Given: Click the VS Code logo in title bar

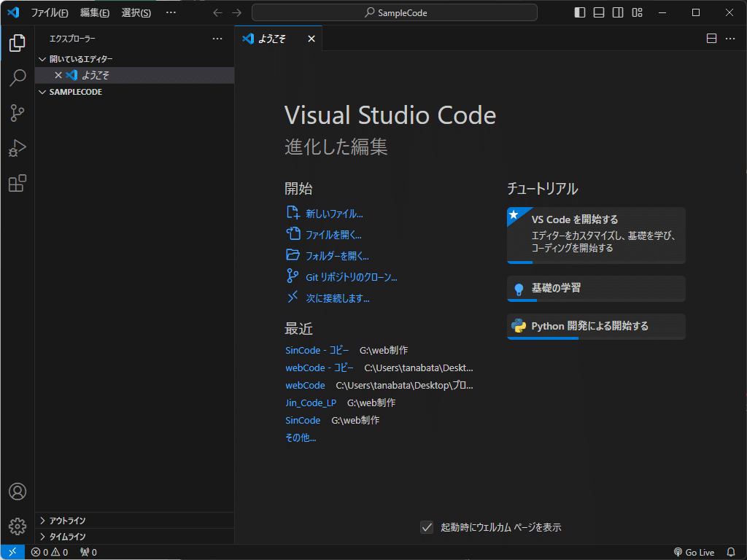Looking at the screenshot, I should 13,12.
